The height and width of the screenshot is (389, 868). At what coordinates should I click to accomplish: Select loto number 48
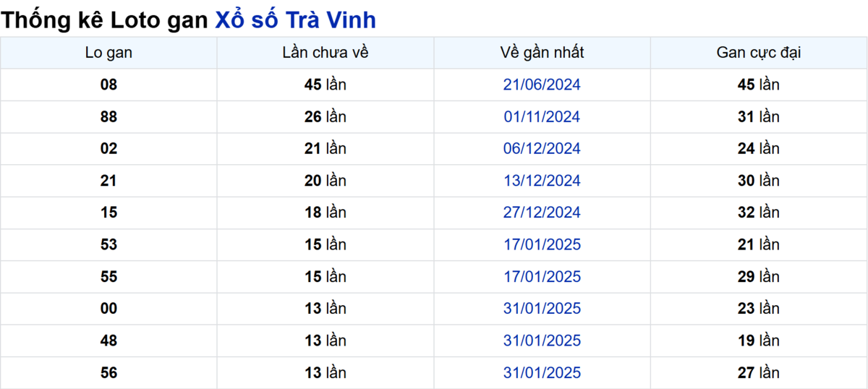(109, 341)
